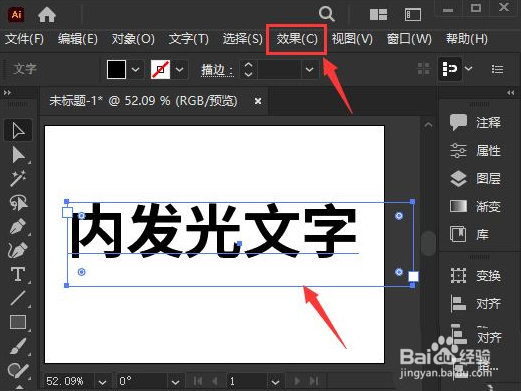The width and height of the screenshot is (521, 391).
Task: Open the zoom level dropdown arrow
Action: [102, 381]
